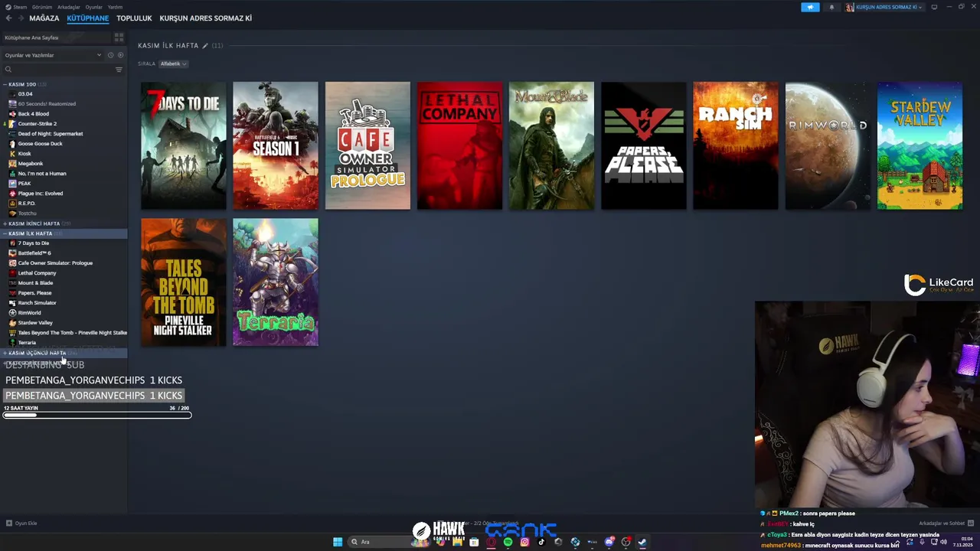The height and width of the screenshot is (551, 980).
Task: Open the Papers, Please cover
Action: pyautogui.click(x=644, y=145)
